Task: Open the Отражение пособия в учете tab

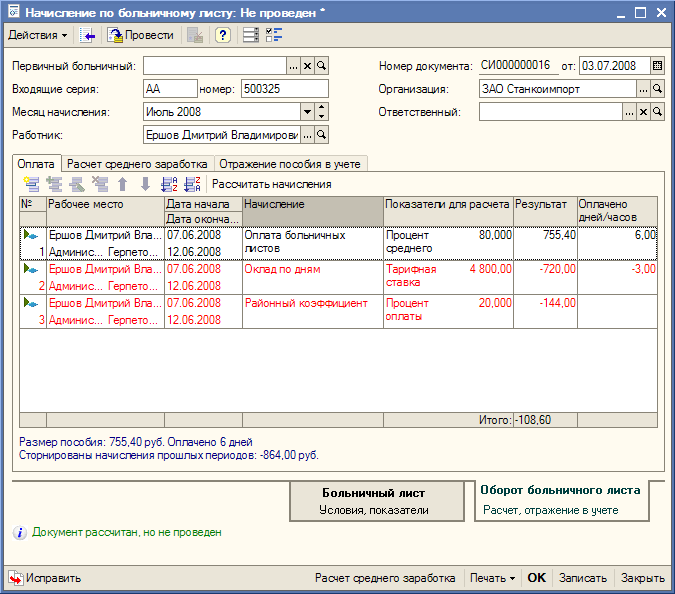Action: point(291,163)
